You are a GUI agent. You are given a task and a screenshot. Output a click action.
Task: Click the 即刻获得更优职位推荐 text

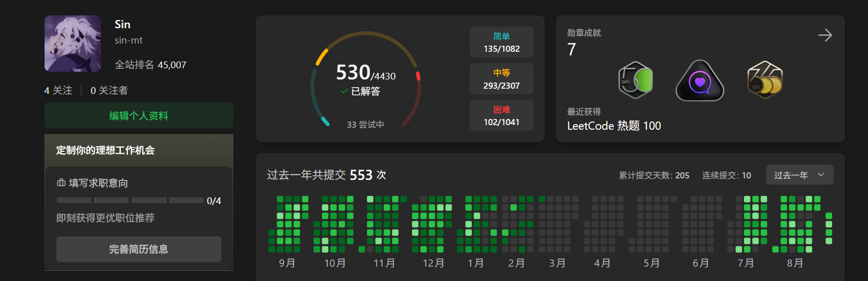106,218
